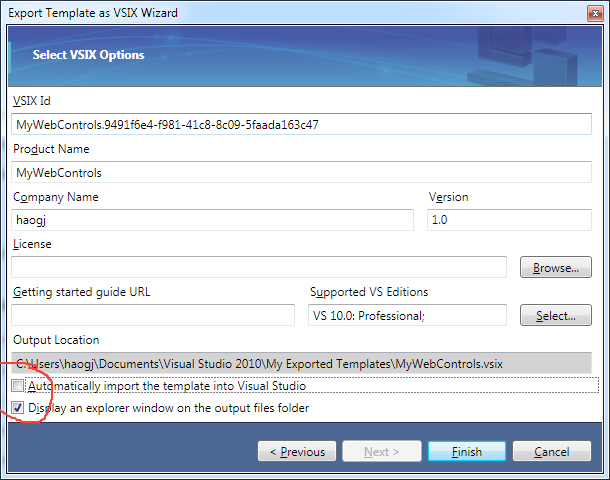This screenshot has width=610, height=480.
Task: Click the VSIX Id input field
Action: click(x=301, y=124)
